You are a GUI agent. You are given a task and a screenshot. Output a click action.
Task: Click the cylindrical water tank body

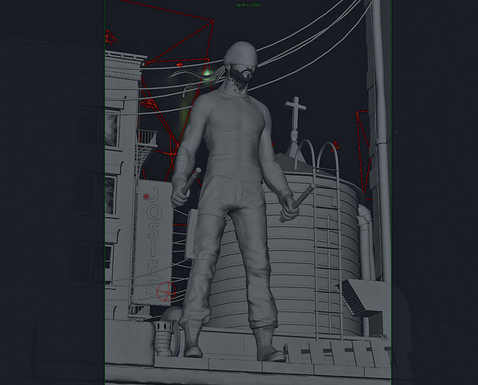[293, 253]
